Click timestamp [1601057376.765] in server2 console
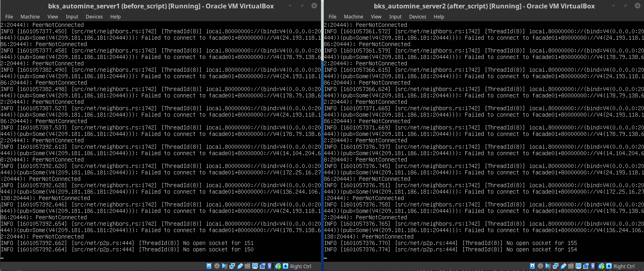This screenshot has width=644, height=271. [x=365, y=224]
